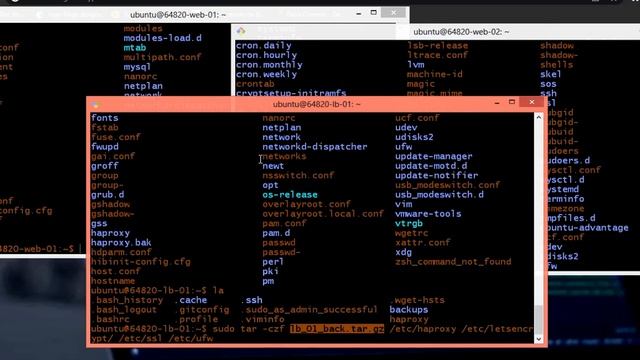Click 'update-notifier' in the lb-01 listing
The image size is (640, 360).
(436, 176)
